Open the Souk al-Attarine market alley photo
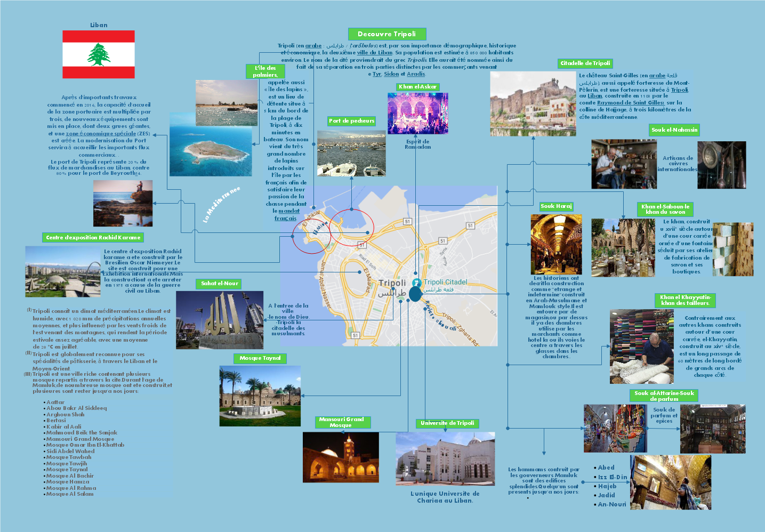The height and width of the screenshot is (532, 765). click(x=615, y=429)
